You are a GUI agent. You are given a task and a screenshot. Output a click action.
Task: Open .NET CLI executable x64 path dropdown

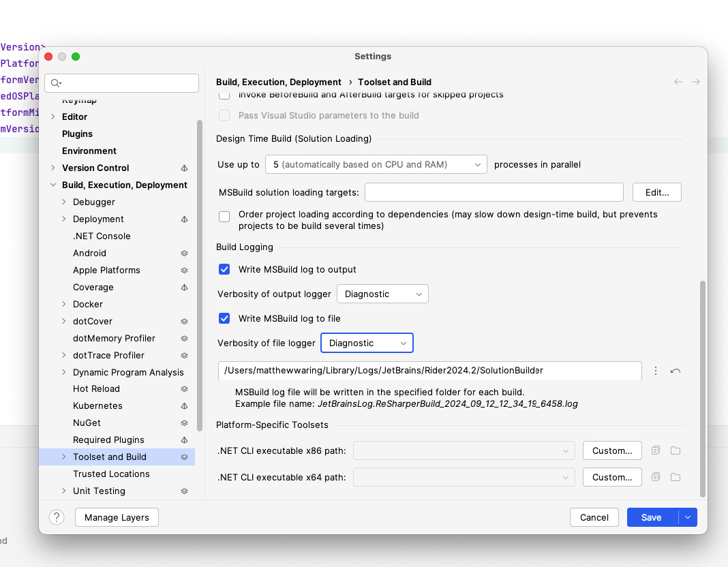click(464, 477)
